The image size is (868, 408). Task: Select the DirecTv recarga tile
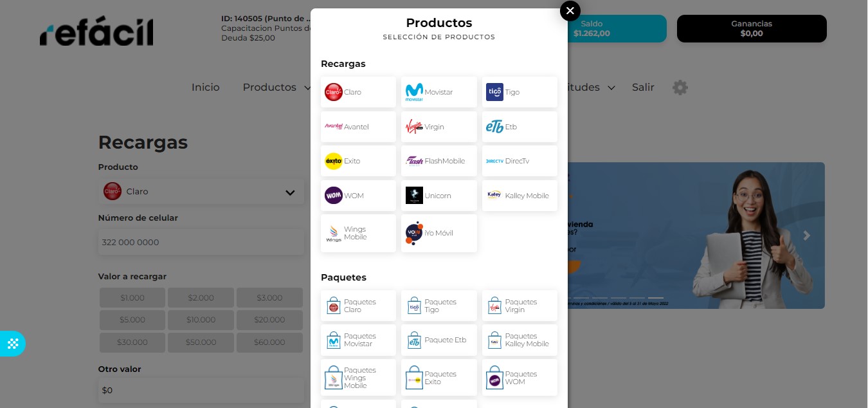tap(520, 161)
